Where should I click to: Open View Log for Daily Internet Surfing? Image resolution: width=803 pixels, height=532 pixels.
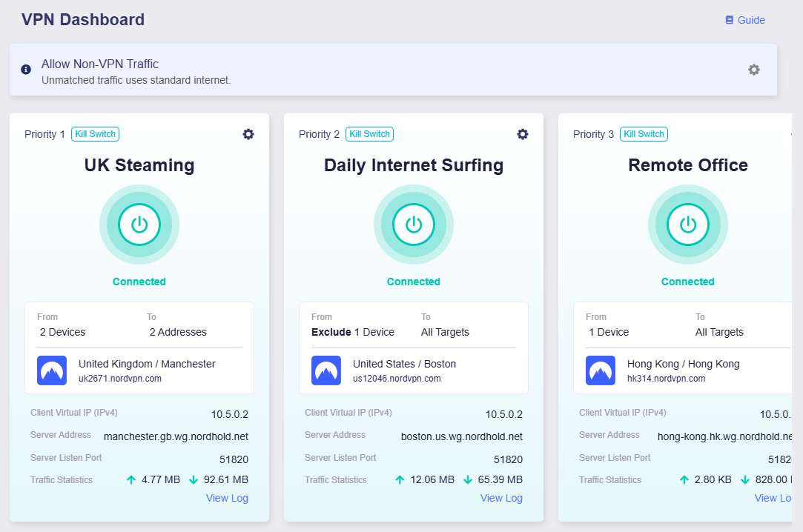[501, 498]
